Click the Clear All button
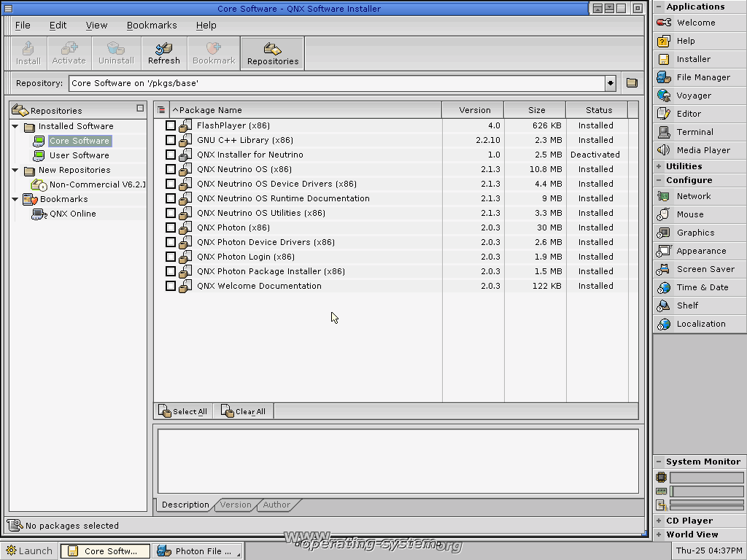Image resolution: width=747 pixels, height=560 pixels. 244,411
